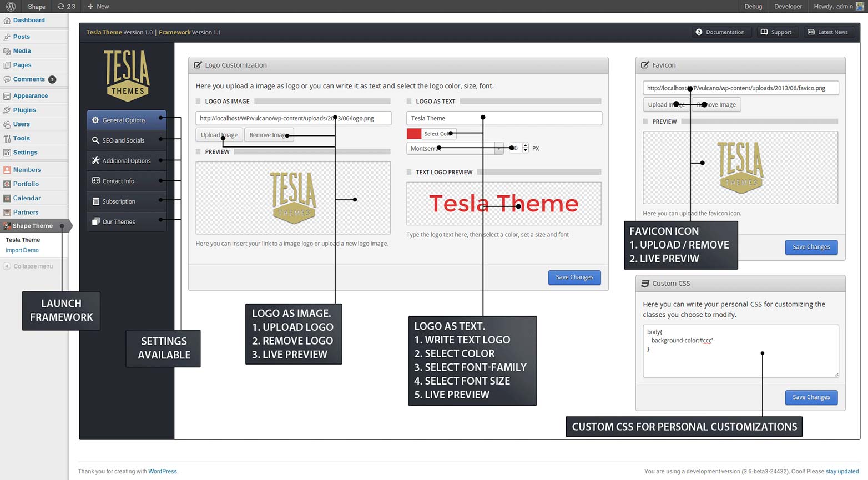Screen dimensions: 868x480
Task: Open the Contact Info tab
Action: pyautogui.click(x=127, y=181)
